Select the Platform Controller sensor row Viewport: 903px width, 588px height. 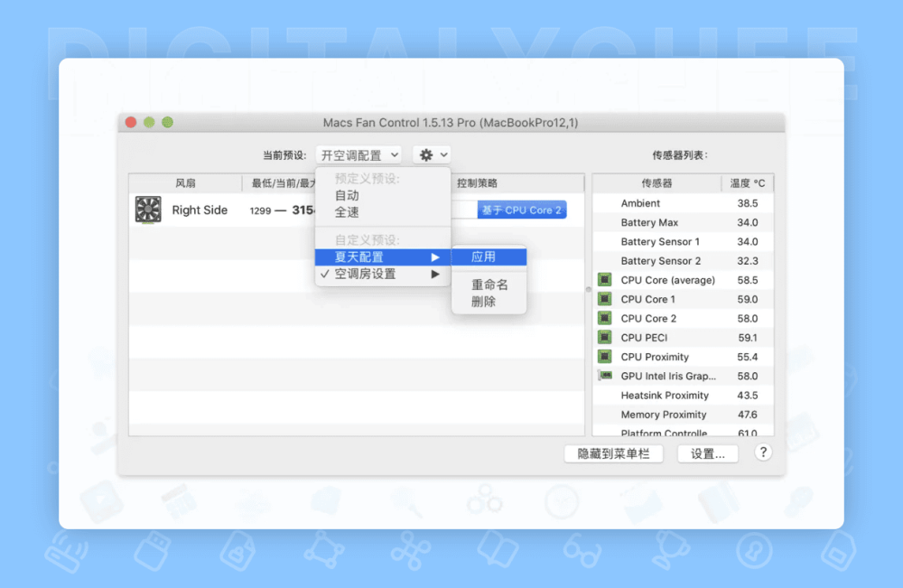(x=683, y=431)
